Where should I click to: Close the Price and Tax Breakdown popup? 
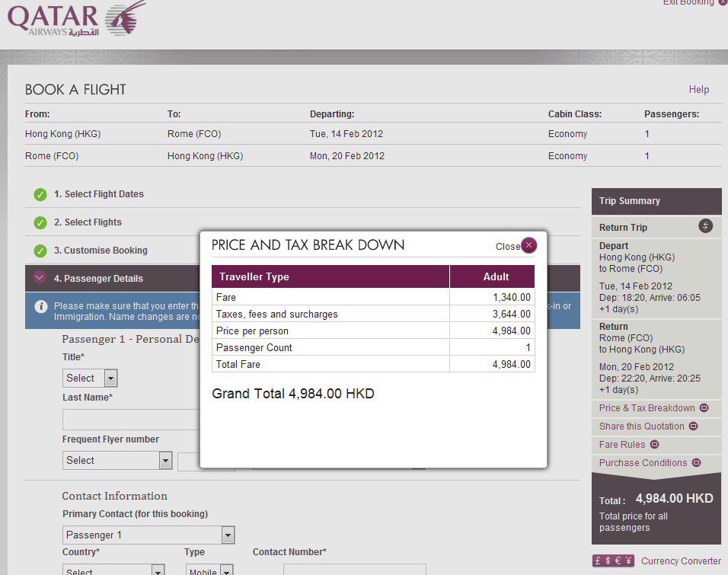click(x=528, y=245)
